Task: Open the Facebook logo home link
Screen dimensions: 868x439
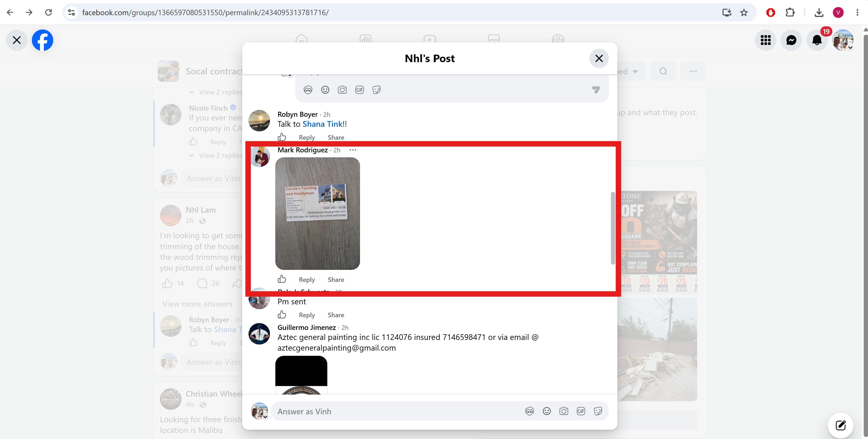Action: pyautogui.click(x=42, y=40)
